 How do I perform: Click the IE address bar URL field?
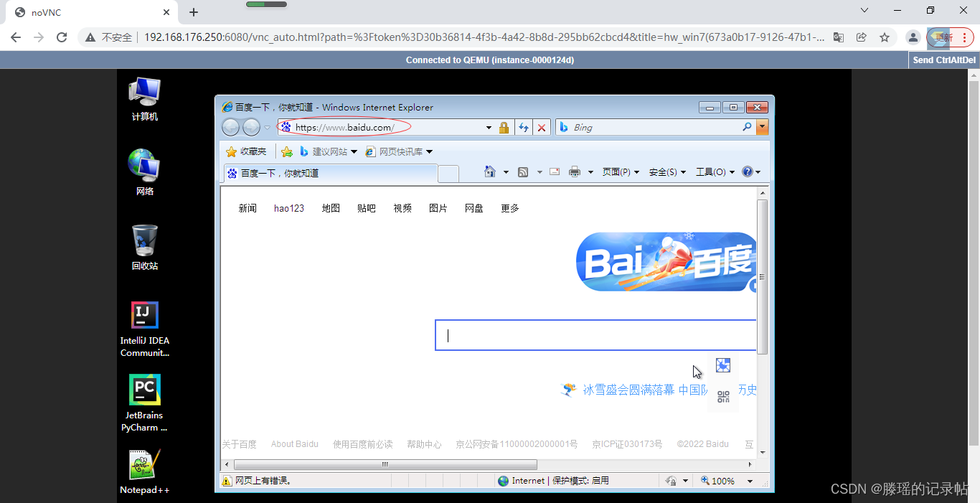pyautogui.click(x=380, y=128)
